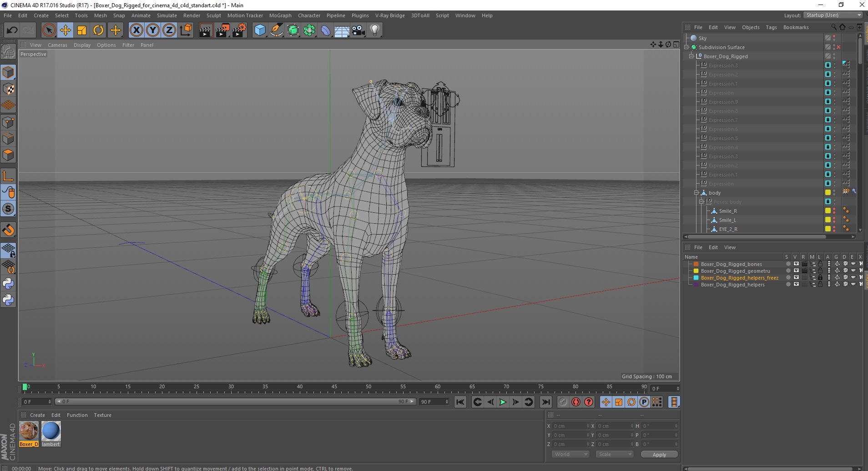Open Object Manager Tags menu
The image size is (868, 471).
tap(771, 27)
